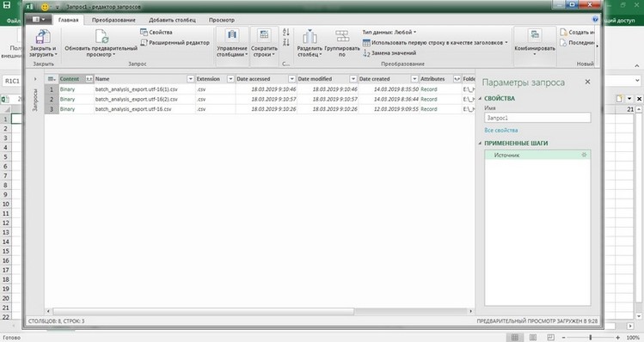This screenshot has width=644, height=342.
Task: Sort descending with the Z-A icon
Action: pos(286,43)
